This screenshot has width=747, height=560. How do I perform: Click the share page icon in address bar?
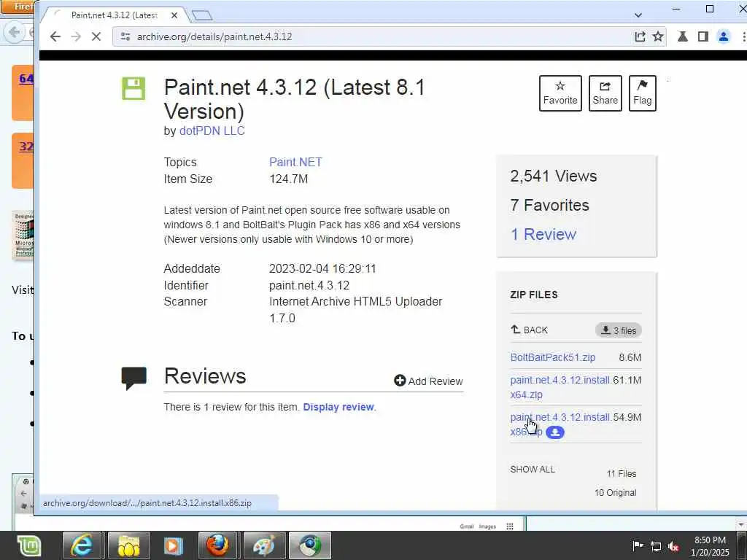pyautogui.click(x=640, y=36)
